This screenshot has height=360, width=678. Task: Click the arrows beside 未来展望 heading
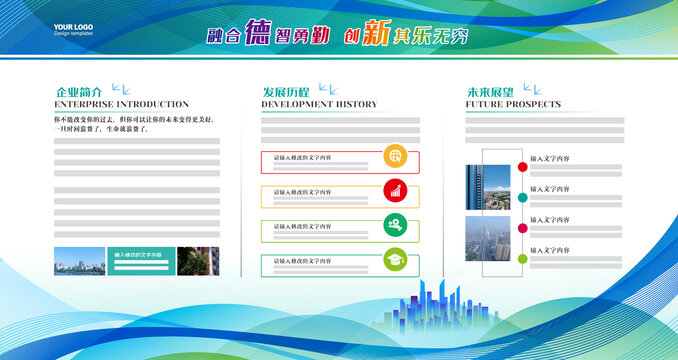pos(533,89)
